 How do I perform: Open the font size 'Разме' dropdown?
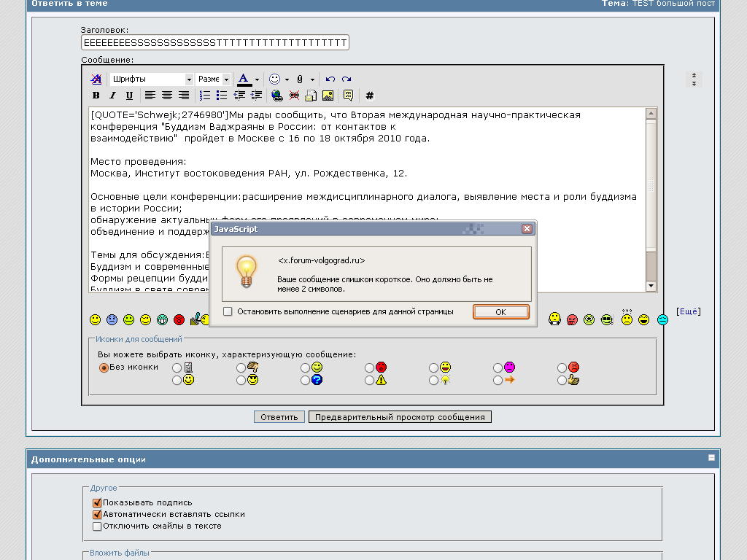[214, 79]
